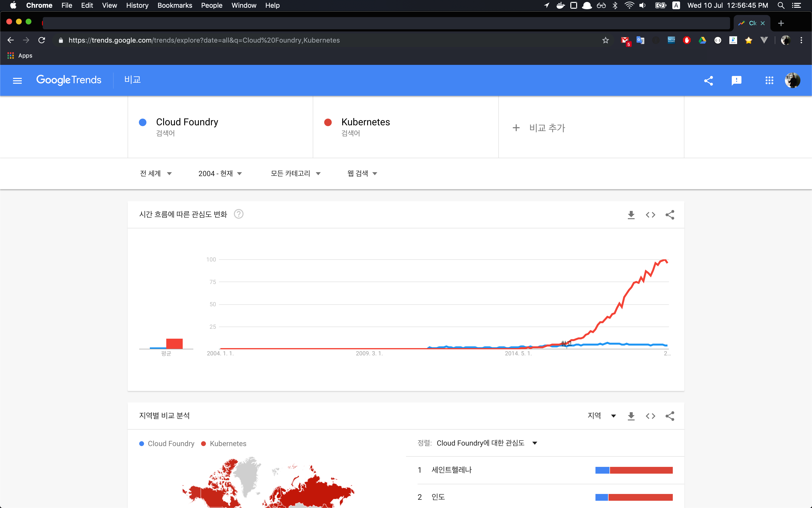The height and width of the screenshot is (508, 812).
Task: Edit the Kubernetes search term
Action: (x=405, y=127)
